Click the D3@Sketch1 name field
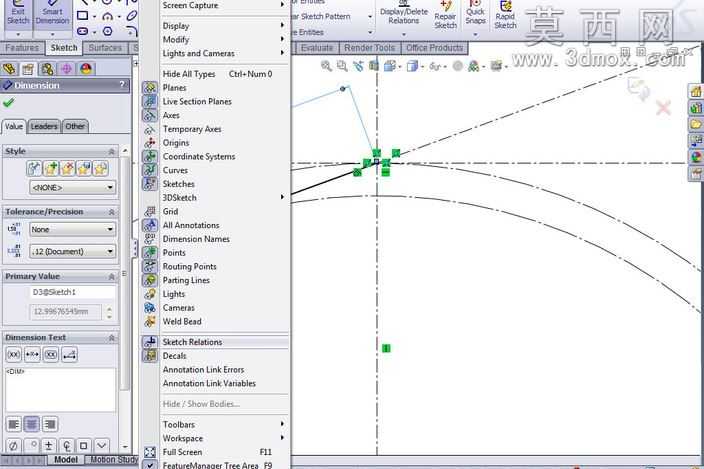This screenshot has width=704, height=469. (x=73, y=292)
